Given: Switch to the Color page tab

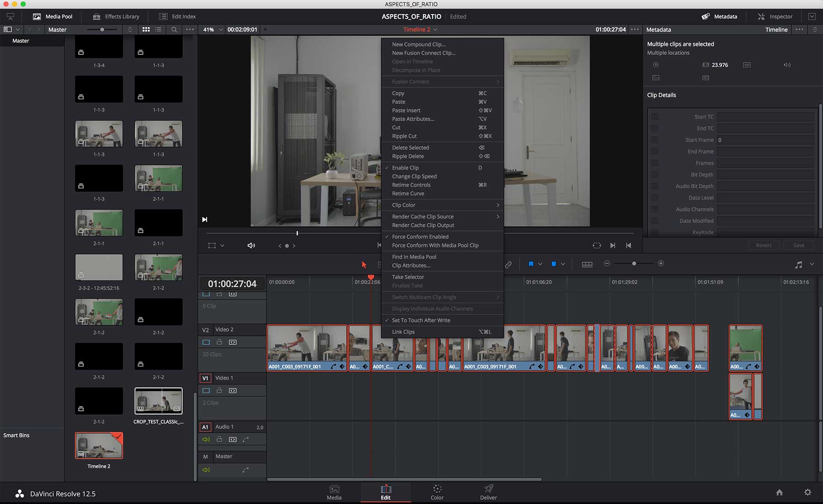Looking at the screenshot, I should tap(437, 492).
